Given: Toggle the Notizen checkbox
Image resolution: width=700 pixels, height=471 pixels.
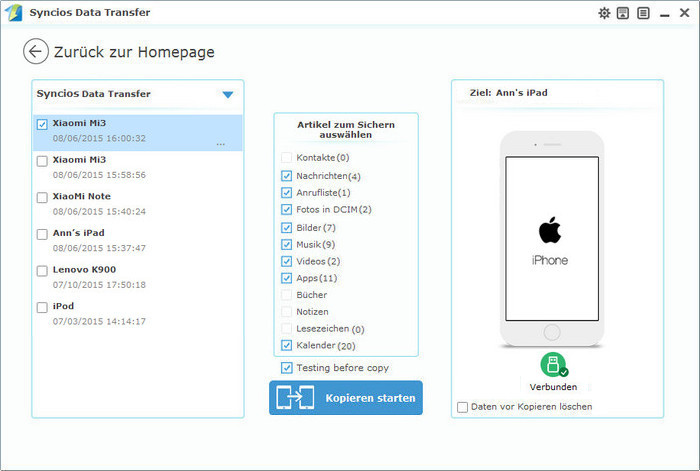Looking at the screenshot, I should (287, 312).
